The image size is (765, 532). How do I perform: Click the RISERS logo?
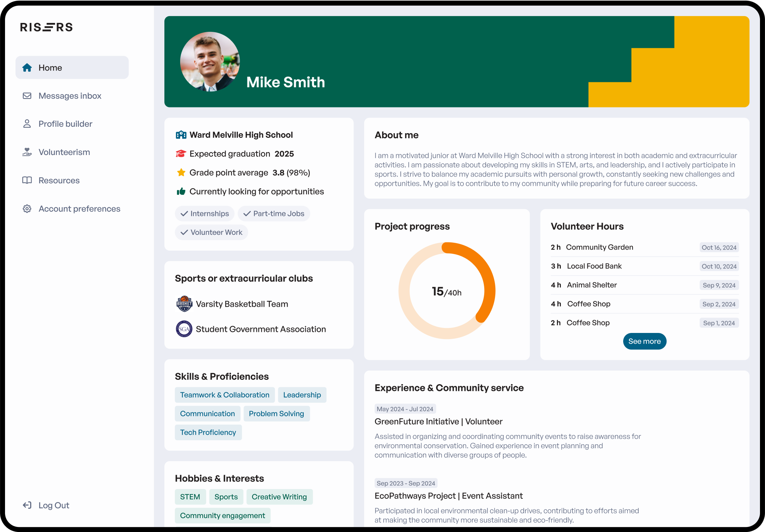point(46,27)
